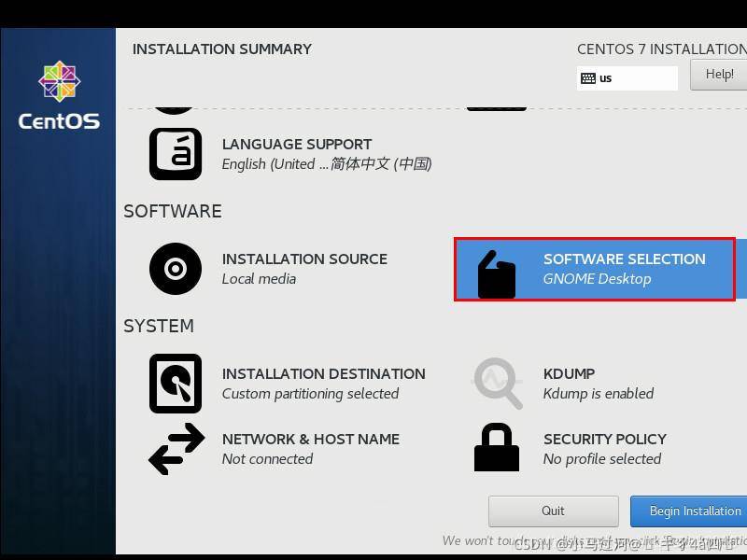Open Installation Destination hard drive icon
The width and height of the screenshot is (747, 560).
tap(176, 384)
